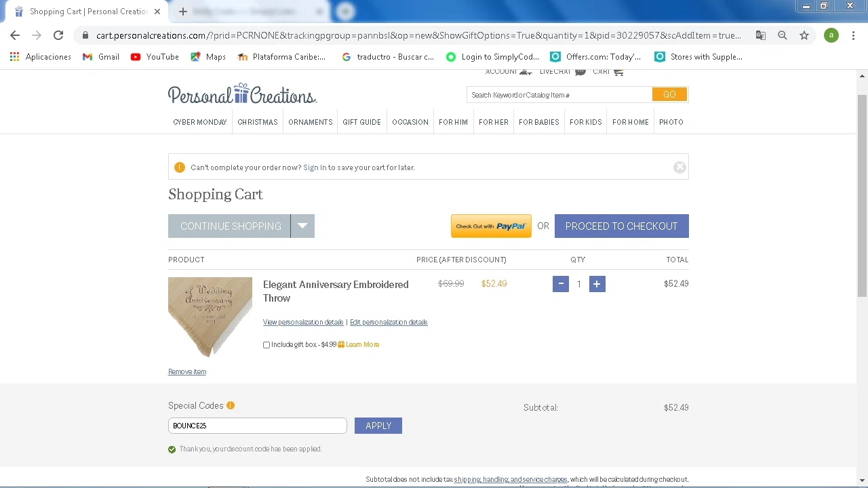Click the throw product thumbnail image
Screen dimensions: 868x488
click(x=210, y=317)
